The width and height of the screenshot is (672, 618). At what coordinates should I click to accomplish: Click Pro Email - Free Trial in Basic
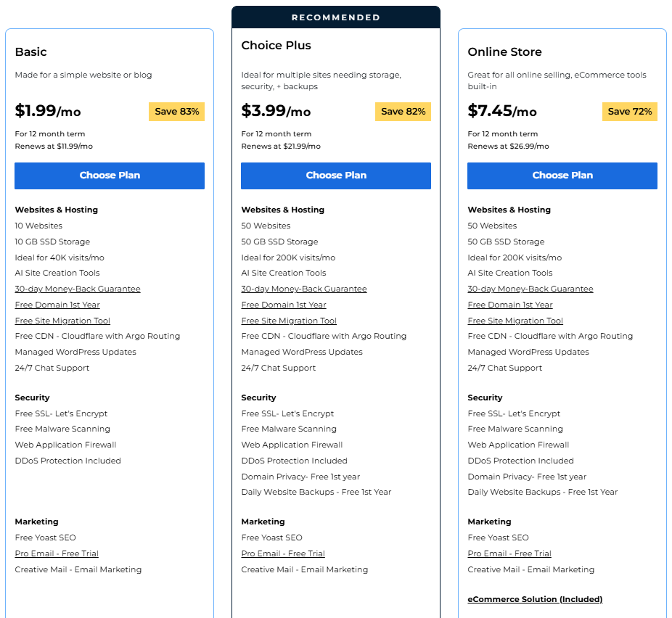(57, 553)
